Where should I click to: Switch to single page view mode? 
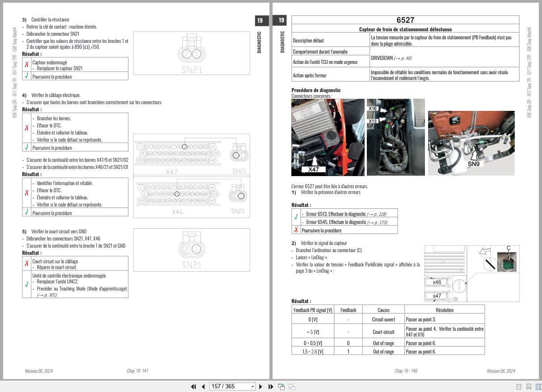519,386
